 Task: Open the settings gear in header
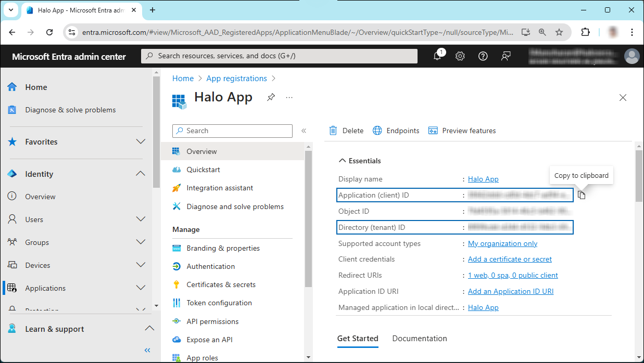click(x=460, y=56)
